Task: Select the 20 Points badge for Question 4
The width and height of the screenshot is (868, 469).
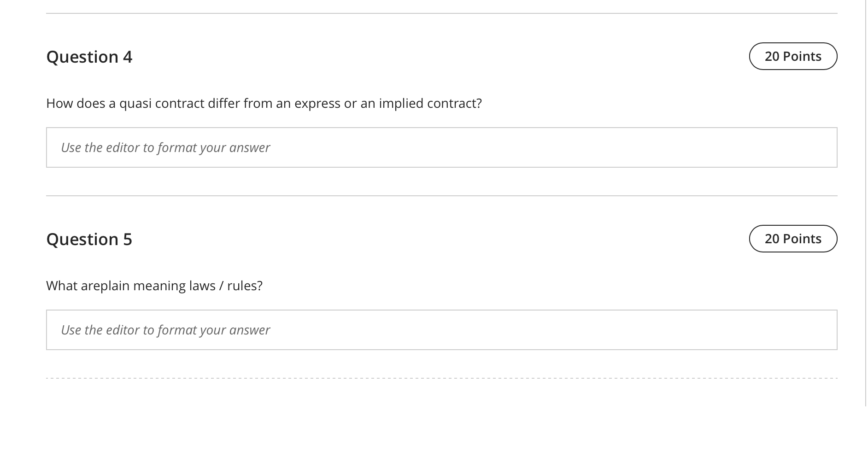Action: tap(793, 56)
